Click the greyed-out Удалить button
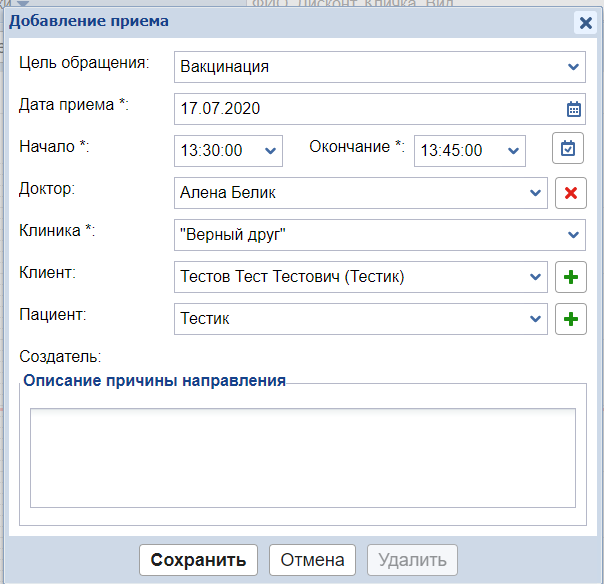 click(x=413, y=560)
